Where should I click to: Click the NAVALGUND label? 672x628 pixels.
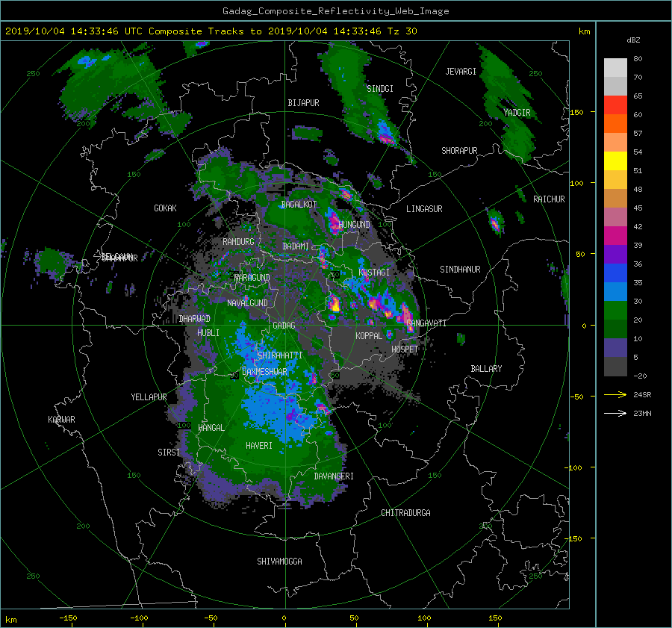click(247, 303)
